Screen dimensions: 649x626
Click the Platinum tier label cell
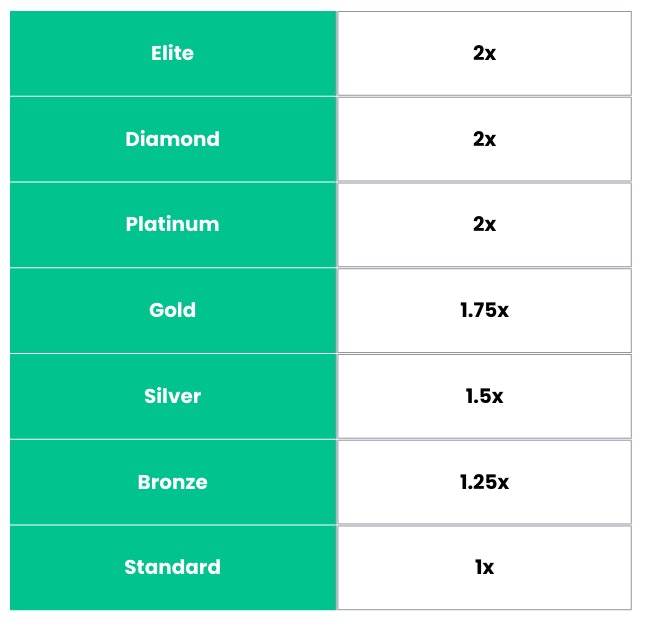[173, 224]
